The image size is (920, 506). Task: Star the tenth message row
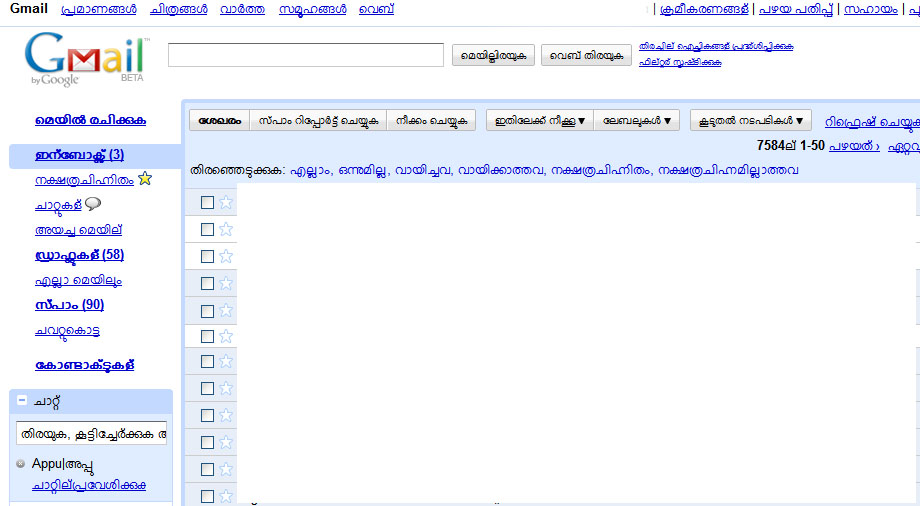pos(226,443)
